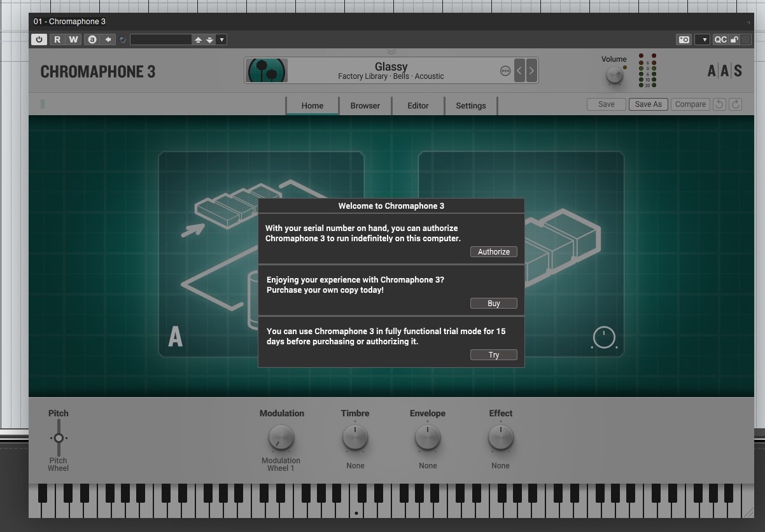Switch to the Home tab

[312, 106]
